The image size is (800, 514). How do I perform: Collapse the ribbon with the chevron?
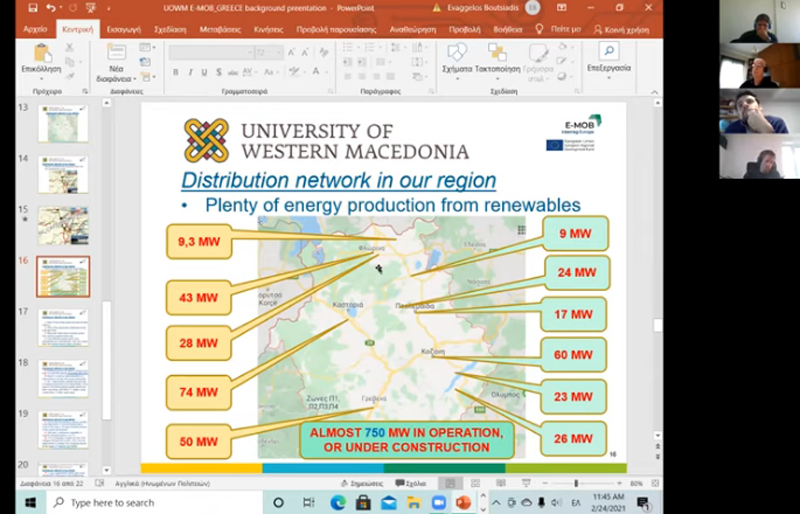click(x=655, y=92)
